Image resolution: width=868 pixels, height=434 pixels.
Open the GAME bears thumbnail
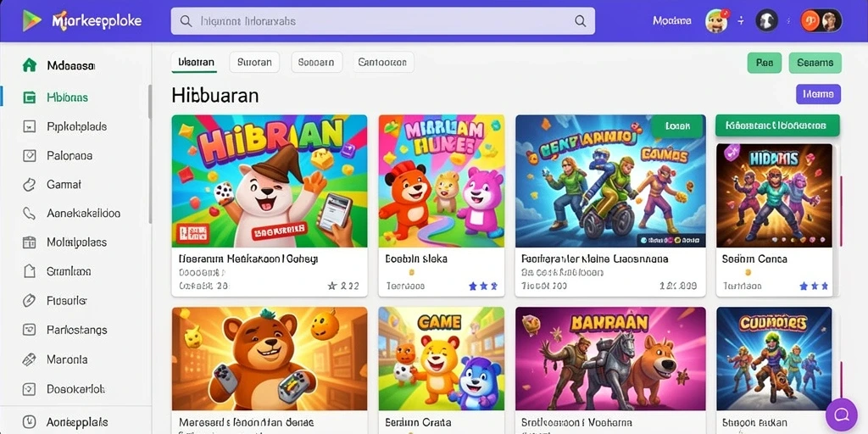[442, 359]
